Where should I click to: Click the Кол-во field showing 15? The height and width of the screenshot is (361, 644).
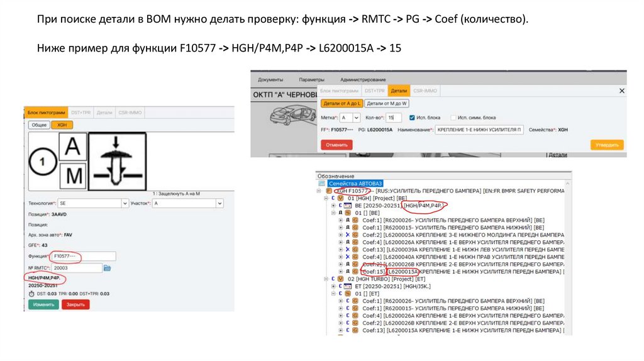394,118
